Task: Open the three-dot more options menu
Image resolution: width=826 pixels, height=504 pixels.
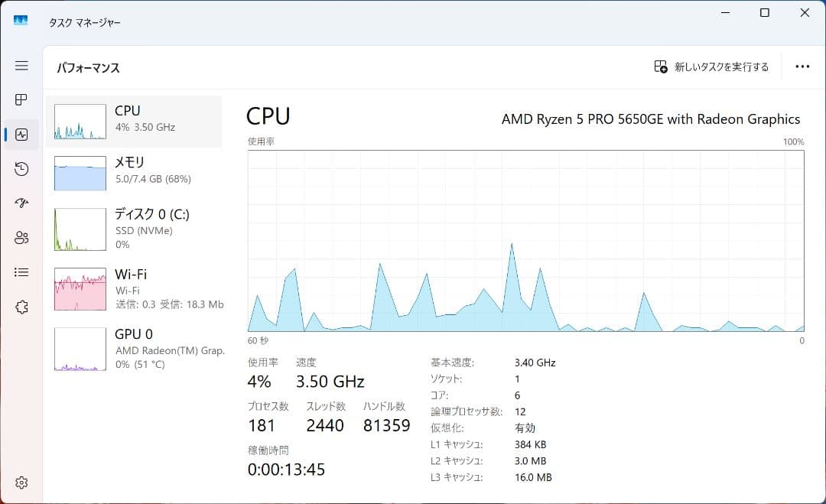Action: pos(802,67)
